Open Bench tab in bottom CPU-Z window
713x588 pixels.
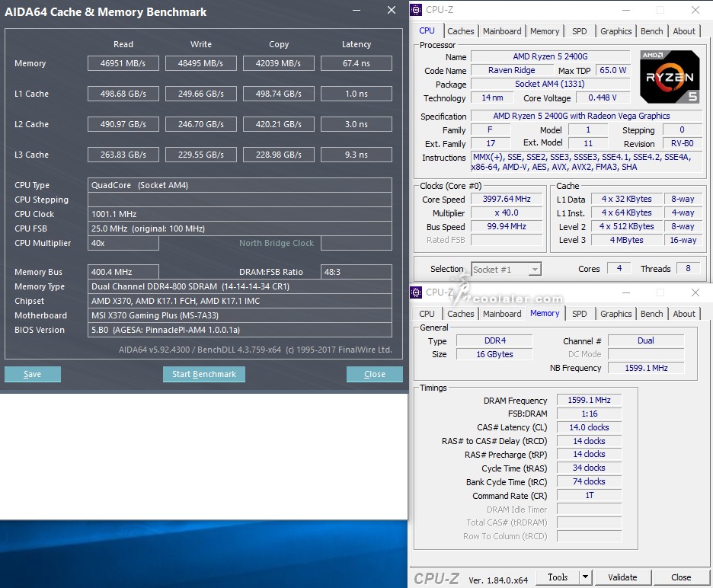651,313
